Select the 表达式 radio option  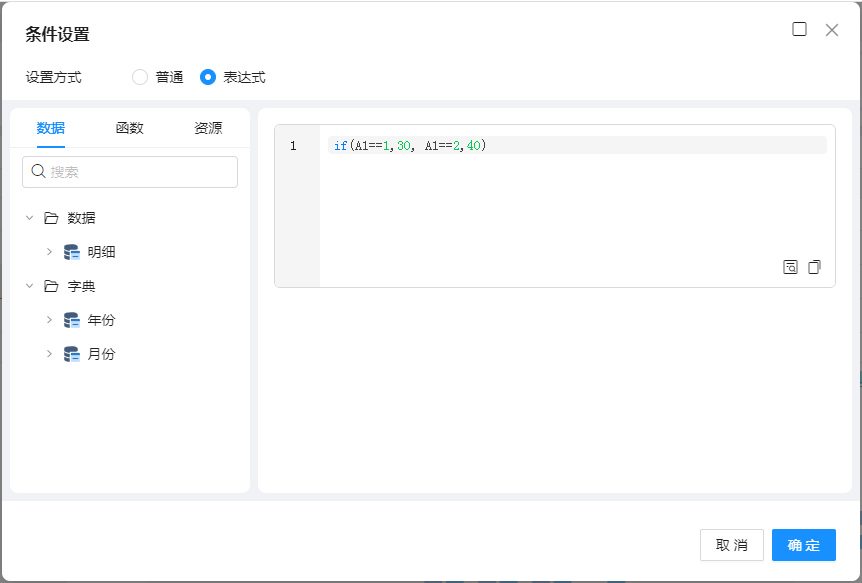[x=208, y=77]
